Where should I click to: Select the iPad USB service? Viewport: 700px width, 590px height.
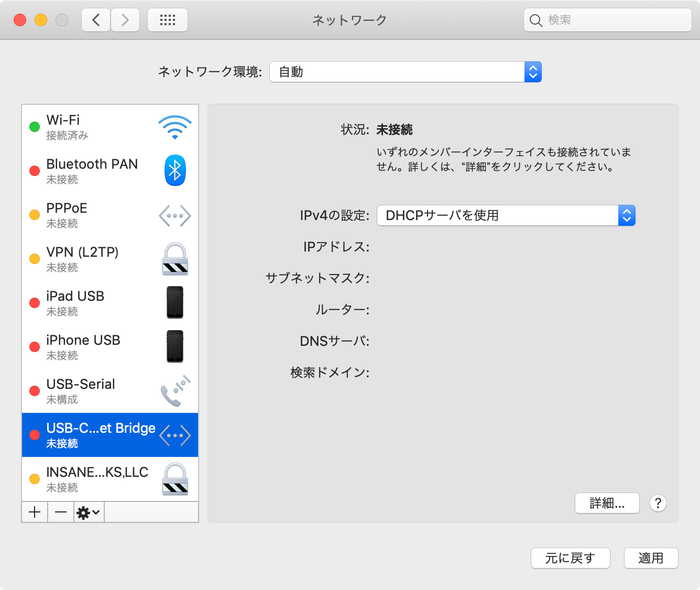(x=110, y=303)
